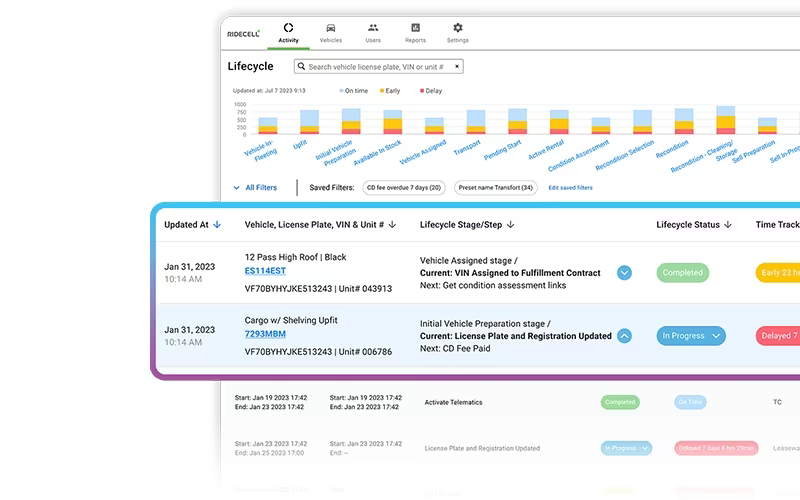Select Next: Get condition assessment links text
This screenshot has height=500, width=800.
click(x=493, y=285)
